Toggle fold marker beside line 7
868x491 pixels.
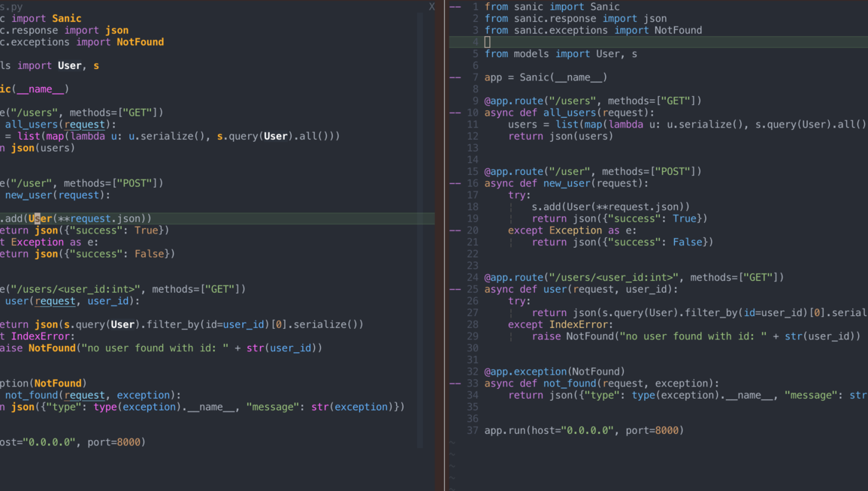click(x=455, y=77)
